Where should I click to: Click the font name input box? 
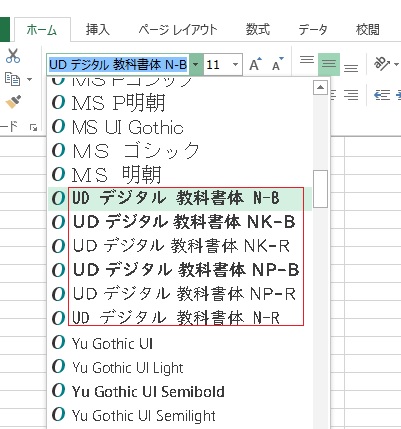click(118, 64)
